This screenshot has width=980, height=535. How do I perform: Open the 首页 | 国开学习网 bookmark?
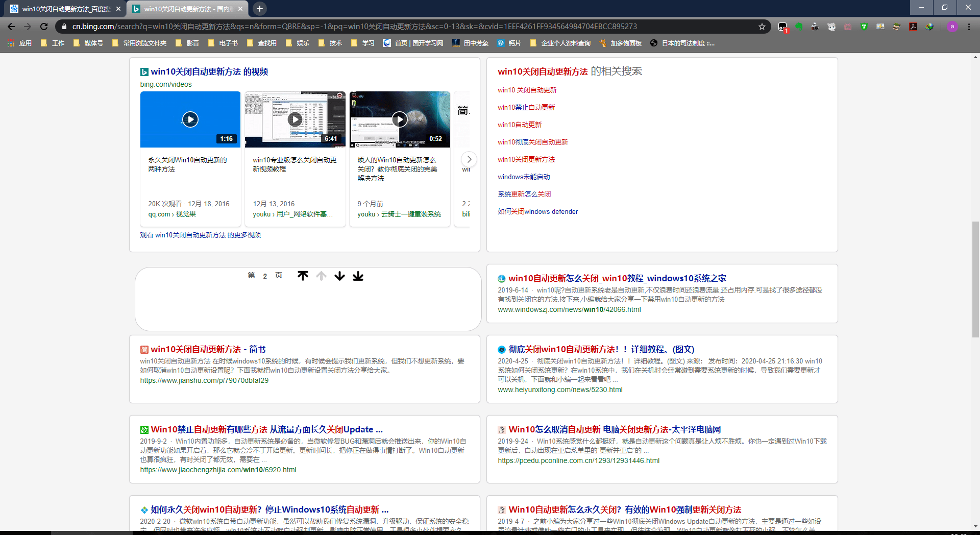point(413,43)
